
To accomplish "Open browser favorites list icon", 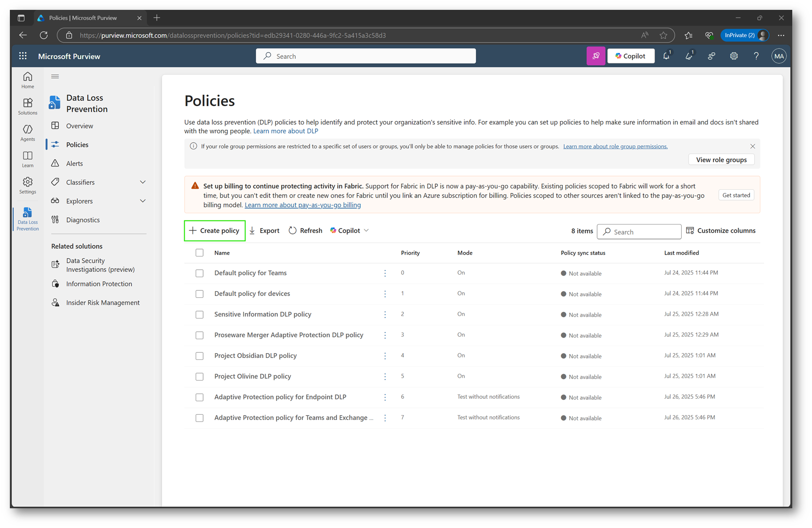I will pos(688,35).
